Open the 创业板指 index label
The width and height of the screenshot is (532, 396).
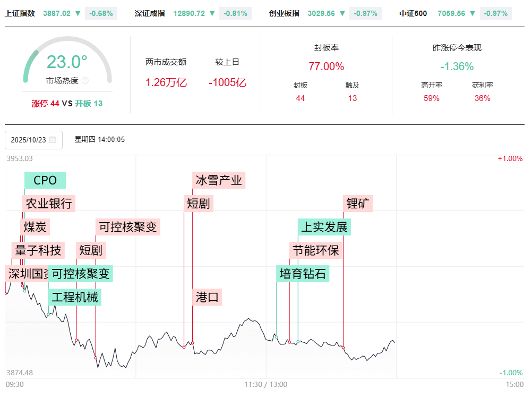[284, 13]
